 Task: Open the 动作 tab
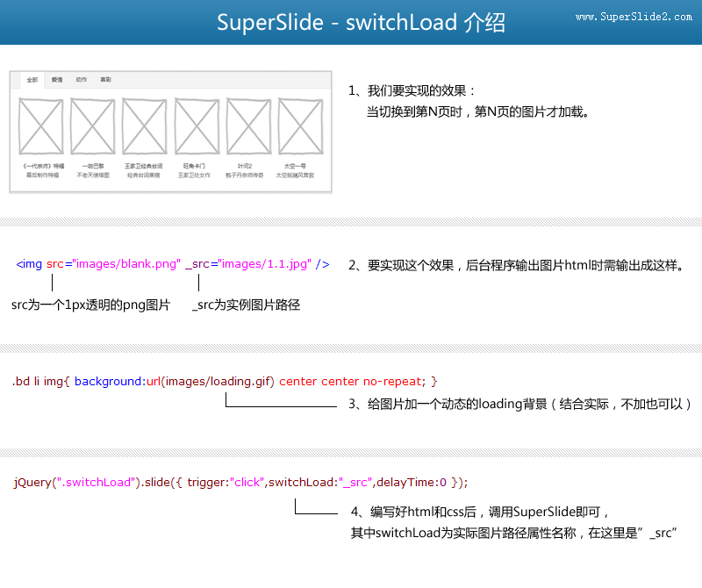82,80
